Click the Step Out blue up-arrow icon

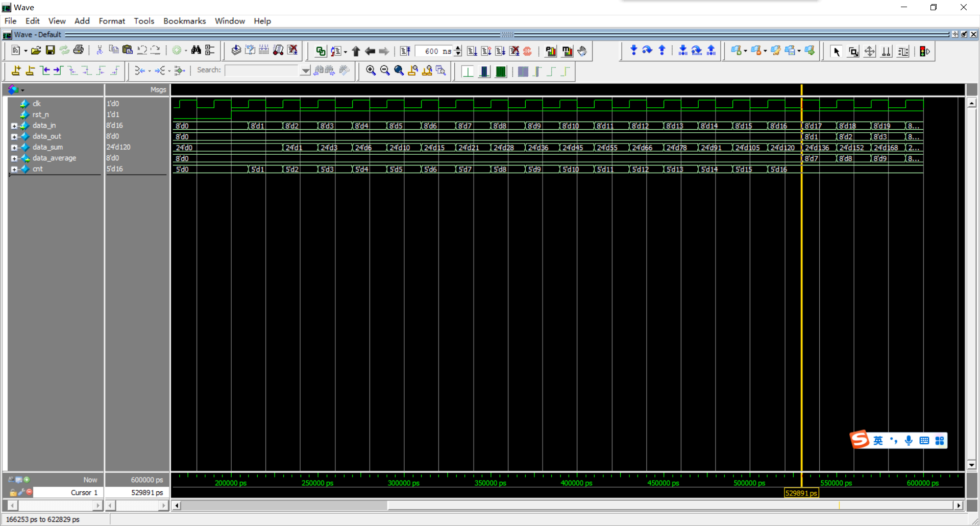click(662, 50)
